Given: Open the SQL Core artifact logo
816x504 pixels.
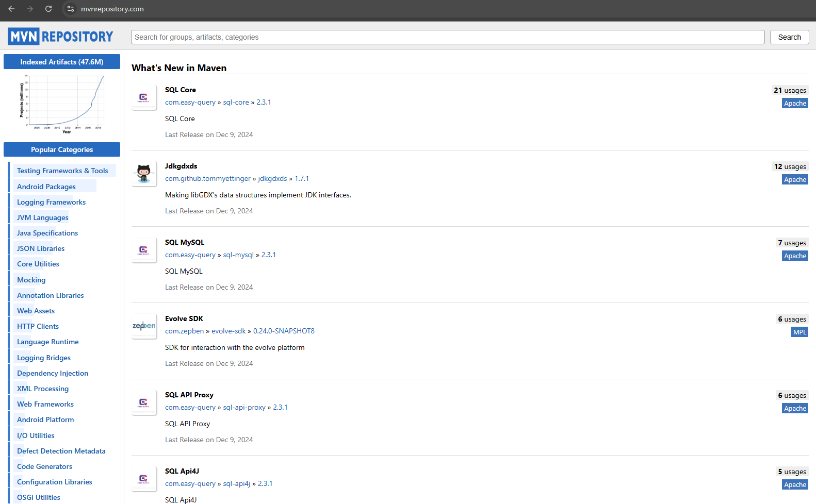Looking at the screenshot, I should click(x=144, y=97).
